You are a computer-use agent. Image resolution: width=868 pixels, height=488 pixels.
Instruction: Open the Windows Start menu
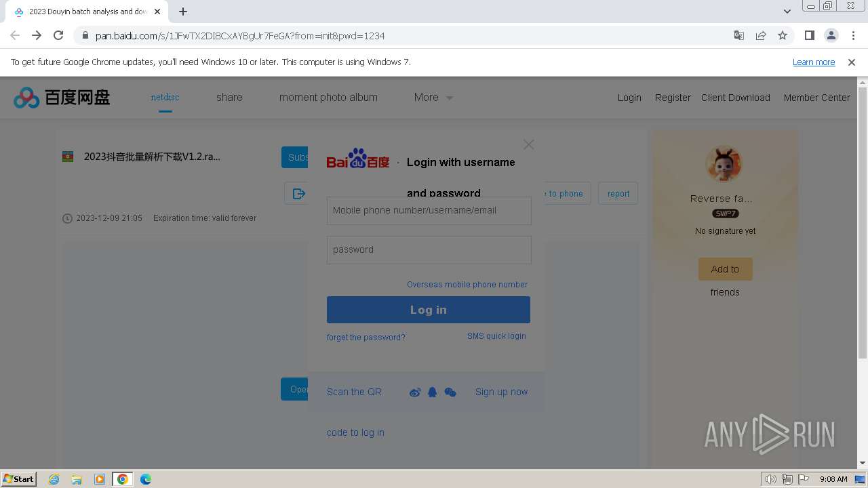click(19, 479)
